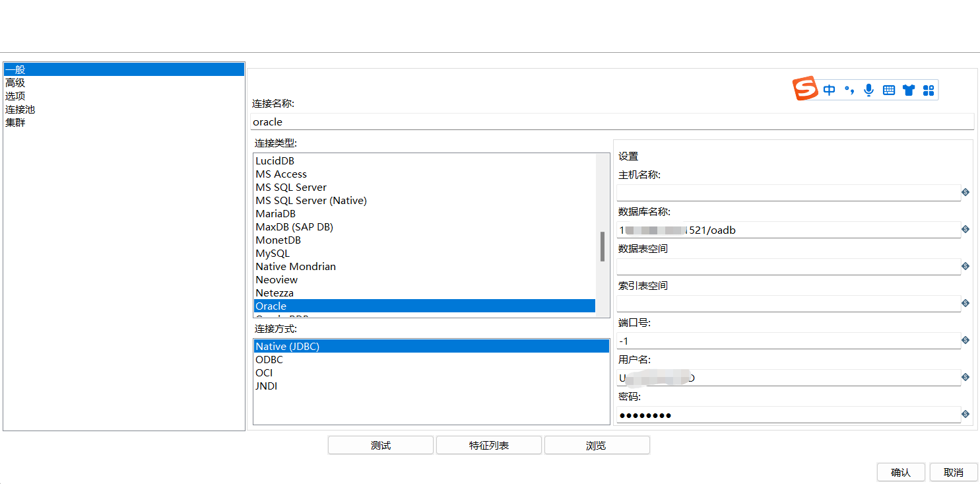Screen dimensions: 980x484
Task: Click the connection type list scrollbar thumb
Action: point(603,246)
